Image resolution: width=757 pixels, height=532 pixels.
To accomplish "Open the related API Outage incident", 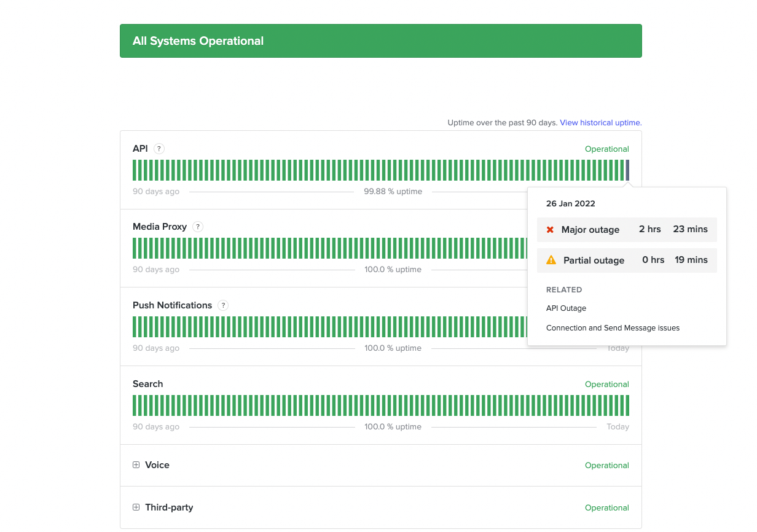I will (x=566, y=308).
